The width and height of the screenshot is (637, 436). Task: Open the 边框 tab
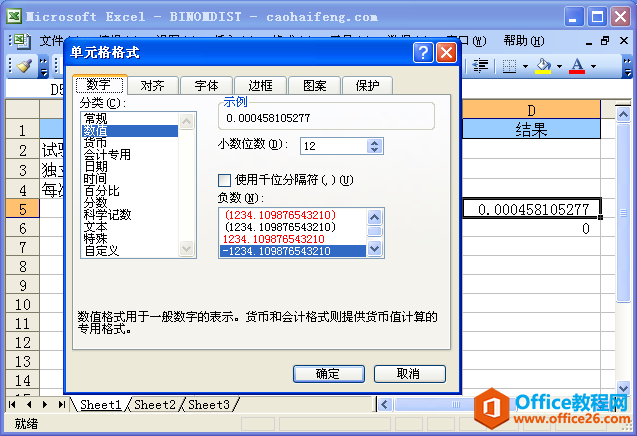click(x=260, y=86)
